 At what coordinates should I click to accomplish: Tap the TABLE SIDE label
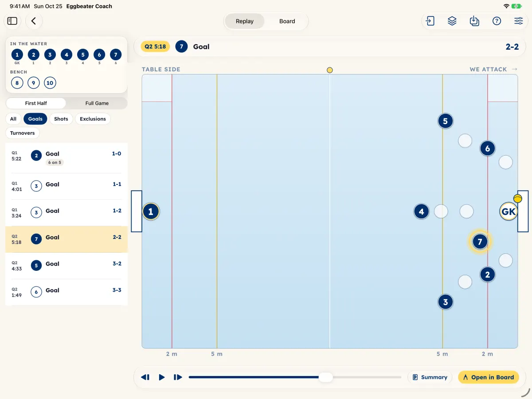(161, 69)
